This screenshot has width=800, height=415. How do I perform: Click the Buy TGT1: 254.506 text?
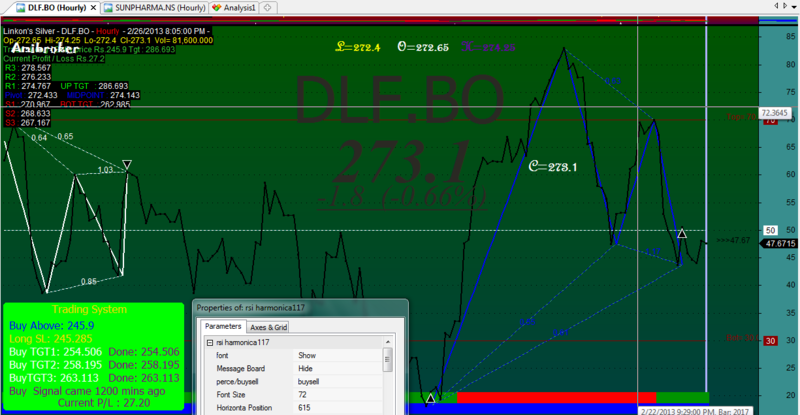pos(55,352)
